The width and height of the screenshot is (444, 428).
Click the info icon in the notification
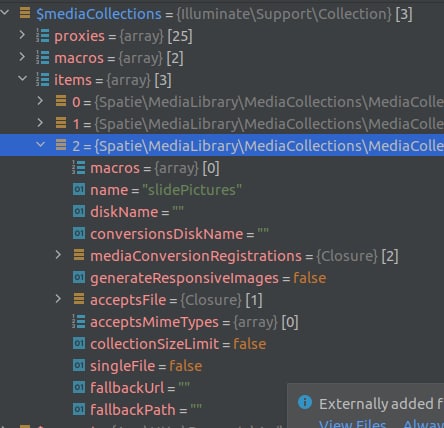pos(305,402)
